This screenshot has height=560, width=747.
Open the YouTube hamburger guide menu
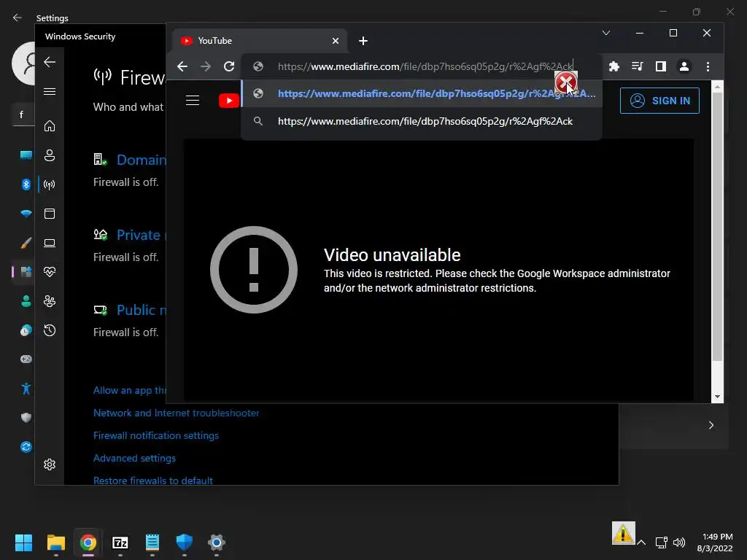[193, 101]
